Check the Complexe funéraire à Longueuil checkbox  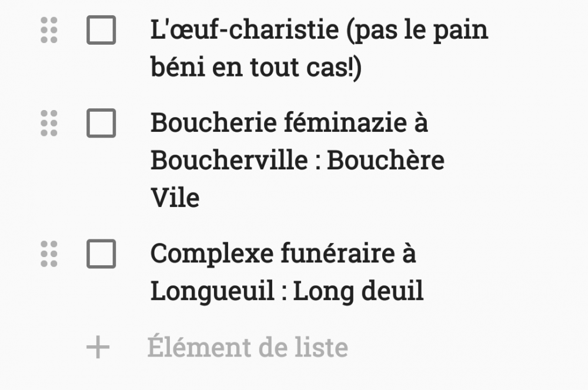click(x=100, y=255)
